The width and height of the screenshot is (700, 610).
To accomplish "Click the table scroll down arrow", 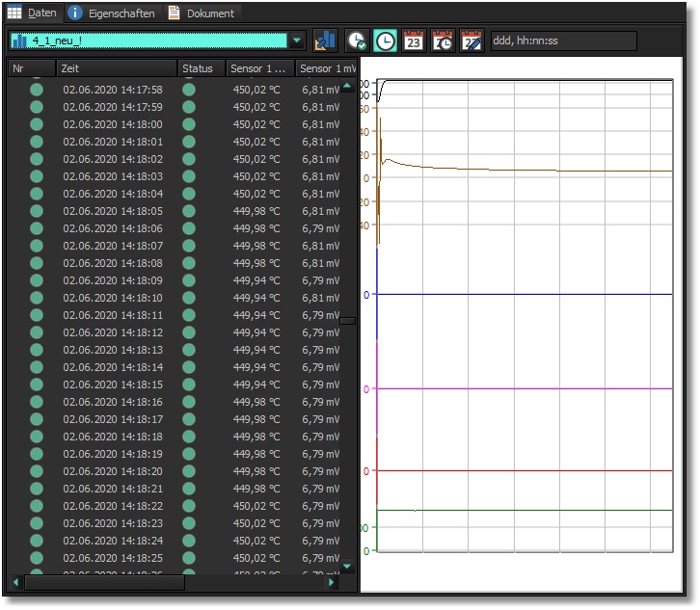I will click(x=347, y=567).
